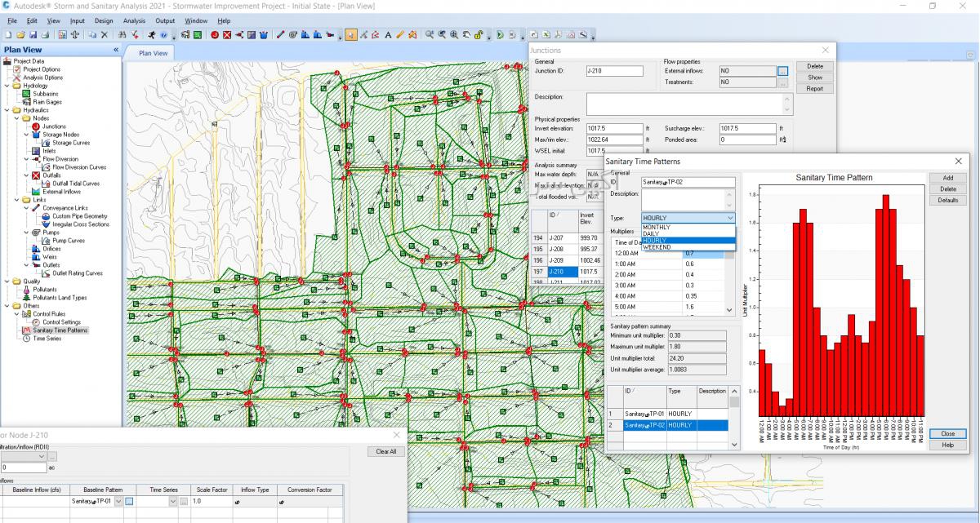This screenshot has height=523, width=980.
Task: Select External Inflows in the tree
Action: pos(62,192)
